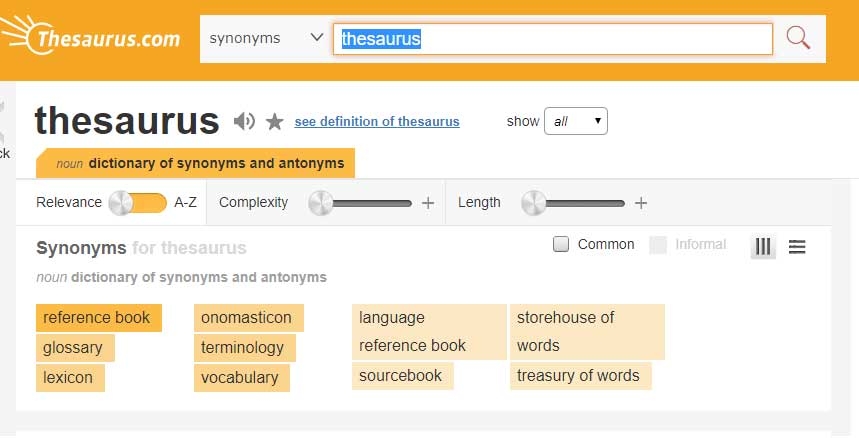Open the synonyms search type dropdown
The width and height of the screenshot is (859, 438).
[x=266, y=39]
